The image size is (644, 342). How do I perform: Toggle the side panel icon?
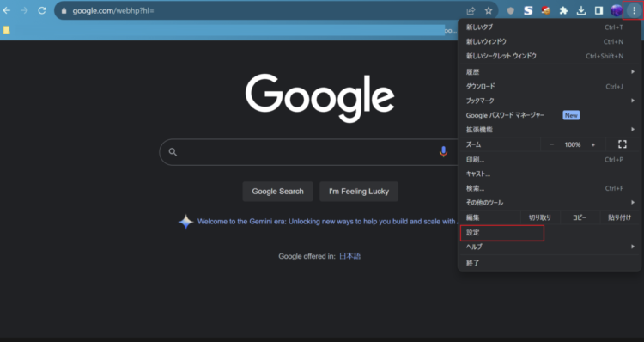(x=598, y=10)
